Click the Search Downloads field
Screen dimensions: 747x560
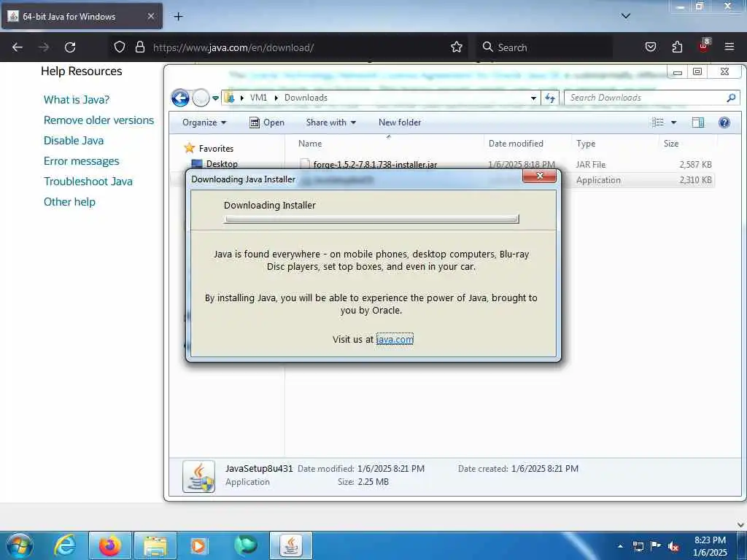pos(646,98)
